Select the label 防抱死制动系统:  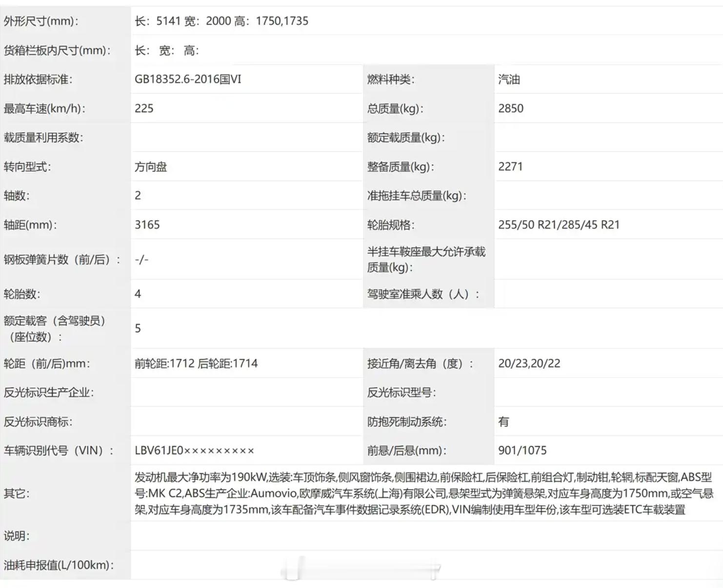(407, 422)
